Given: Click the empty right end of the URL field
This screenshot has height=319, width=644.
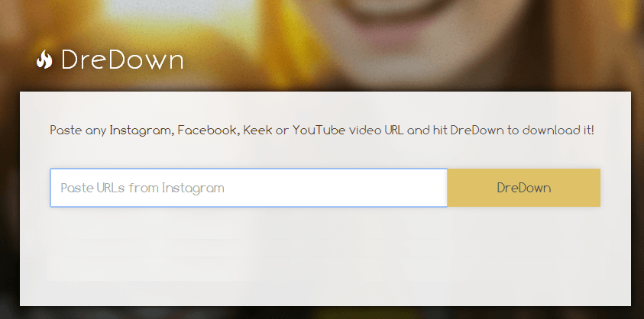Looking at the screenshot, I should (405, 188).
